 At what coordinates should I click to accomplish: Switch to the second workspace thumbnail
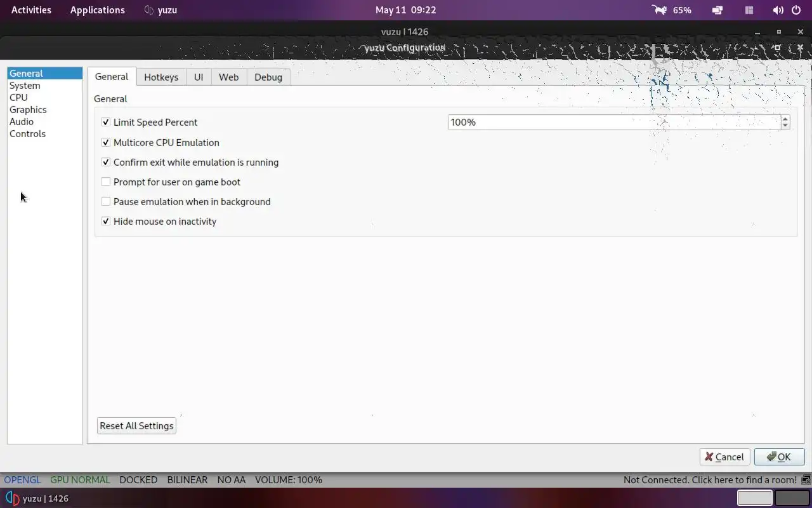pos(792,498)
